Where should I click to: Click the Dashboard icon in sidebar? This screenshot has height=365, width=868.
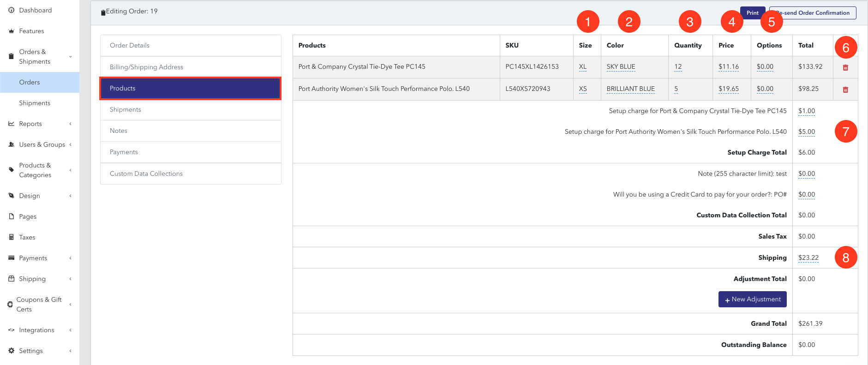11,10
